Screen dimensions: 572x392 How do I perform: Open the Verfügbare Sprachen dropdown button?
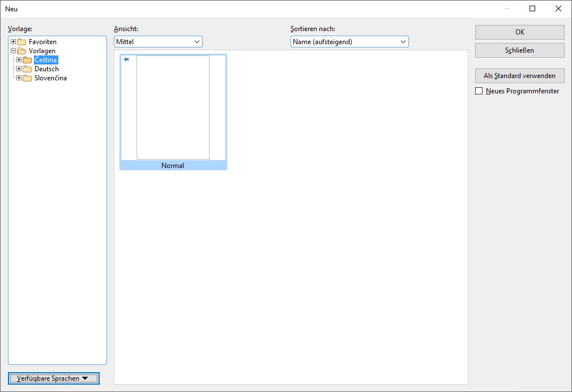click(54, 378)
